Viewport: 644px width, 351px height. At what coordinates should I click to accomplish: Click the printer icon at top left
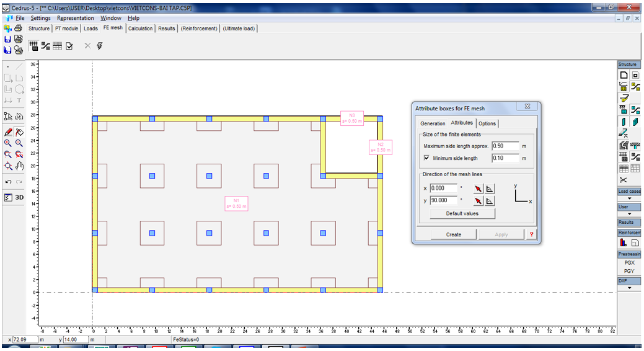click(x=19, y=29)
